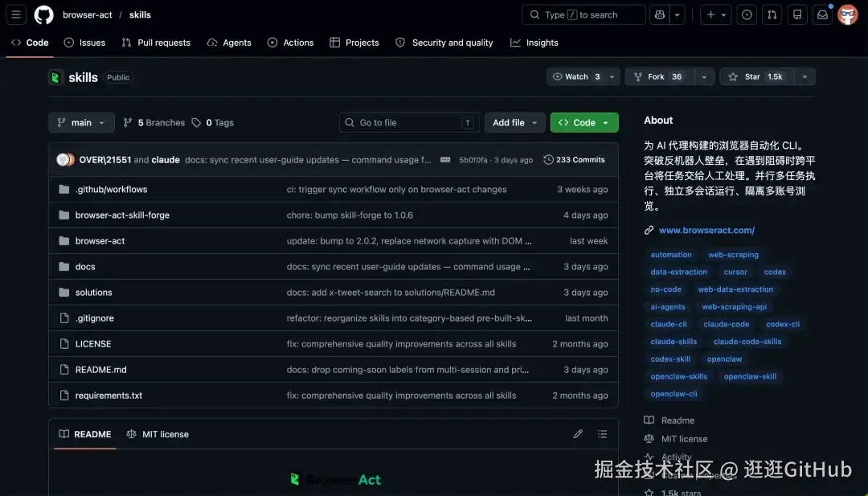This screenshot has height=496, width=868.
Task: Fork the skills repository
Action: (659, 77)
